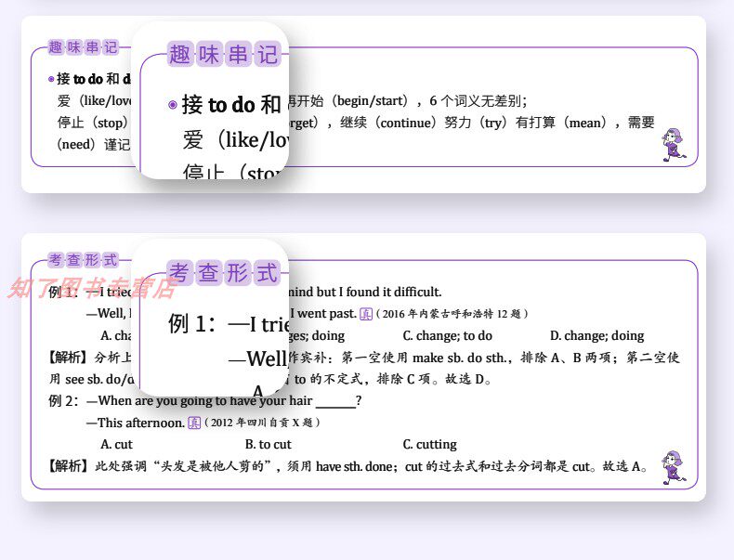Viewport: 734px width, 560px height.
Task: Select answer option 'C. cutting'
Action: pyautogui.click(x=430, y=444)
